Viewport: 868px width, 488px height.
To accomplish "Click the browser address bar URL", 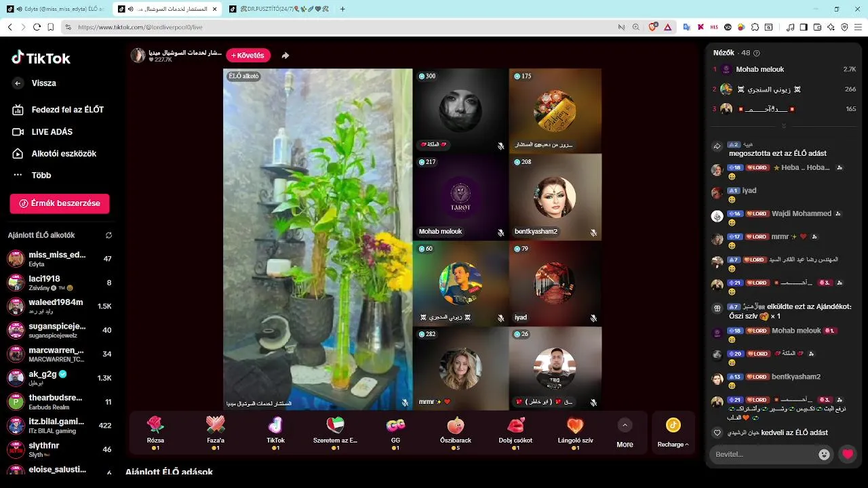I will click(140, 27).
